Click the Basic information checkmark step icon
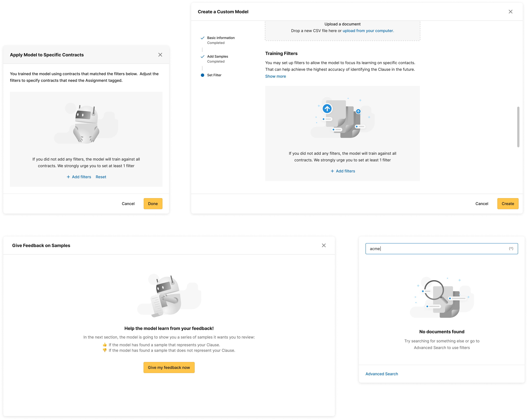The width and height of the screenshot is (528, 420). click(x=203, y=38)
